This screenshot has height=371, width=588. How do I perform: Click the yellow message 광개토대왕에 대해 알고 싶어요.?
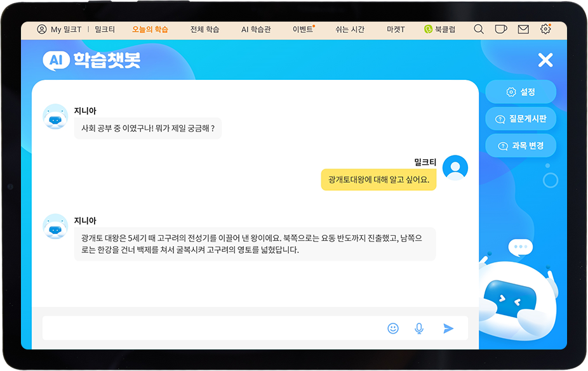(378, 179)
